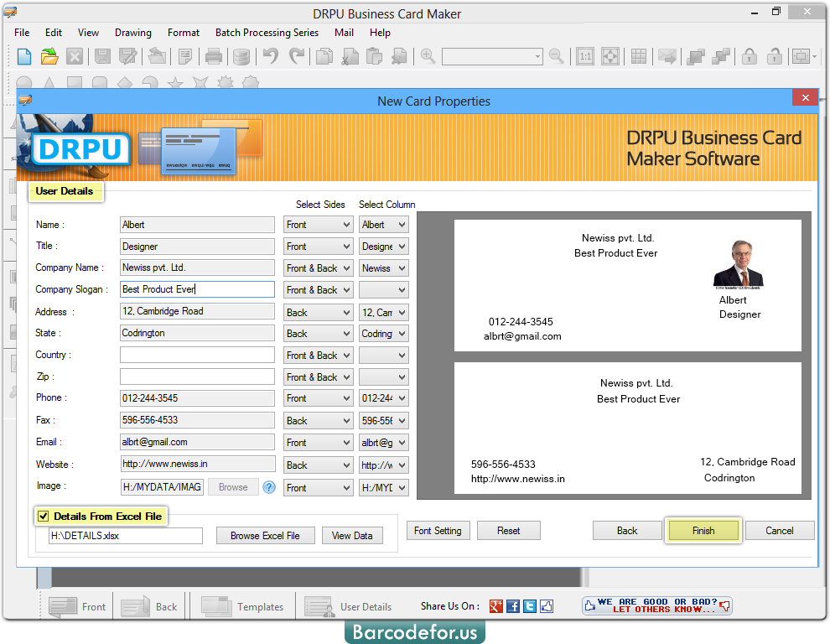Click the Font Setting button

coord(438,531)
